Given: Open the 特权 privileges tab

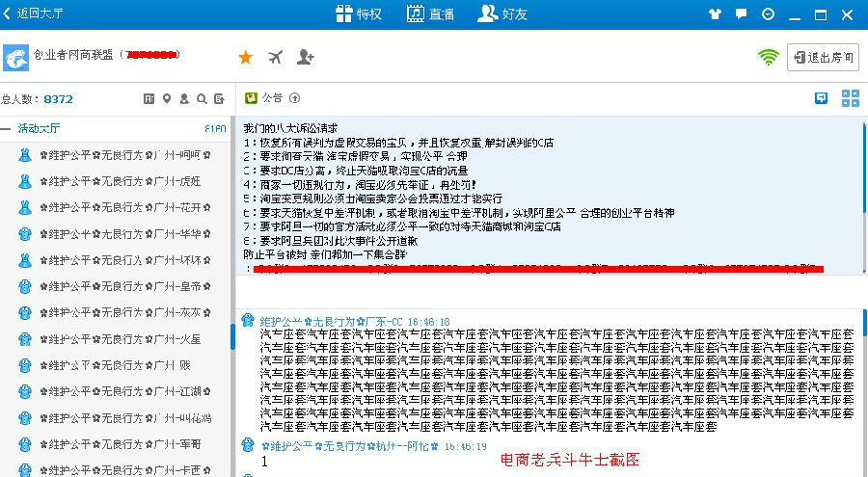Looking at the screenshot, I should [359, 13].
